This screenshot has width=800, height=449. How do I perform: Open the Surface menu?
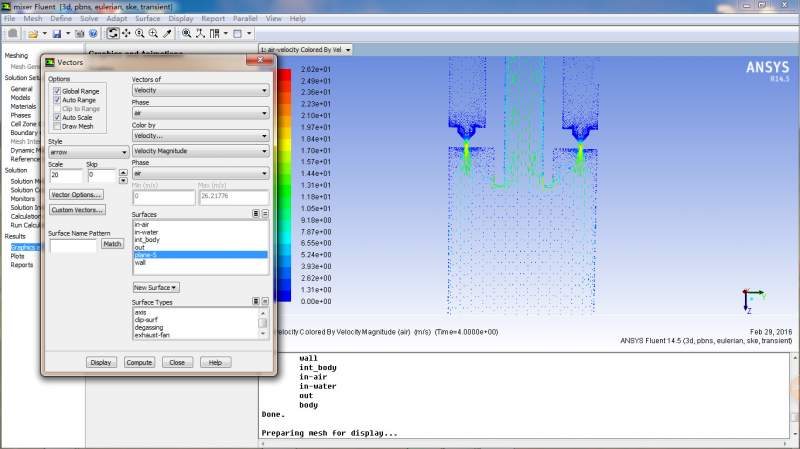coord(147,18)
